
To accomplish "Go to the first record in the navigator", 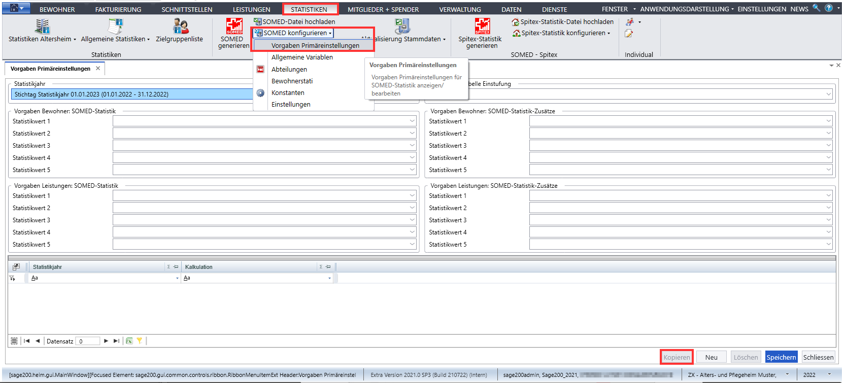I will click(27, 341).
